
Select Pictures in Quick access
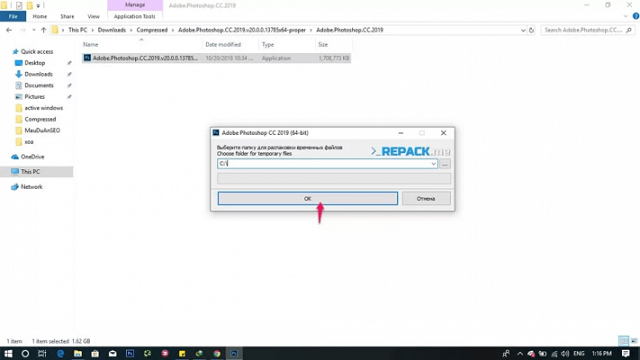coord(34,97)
